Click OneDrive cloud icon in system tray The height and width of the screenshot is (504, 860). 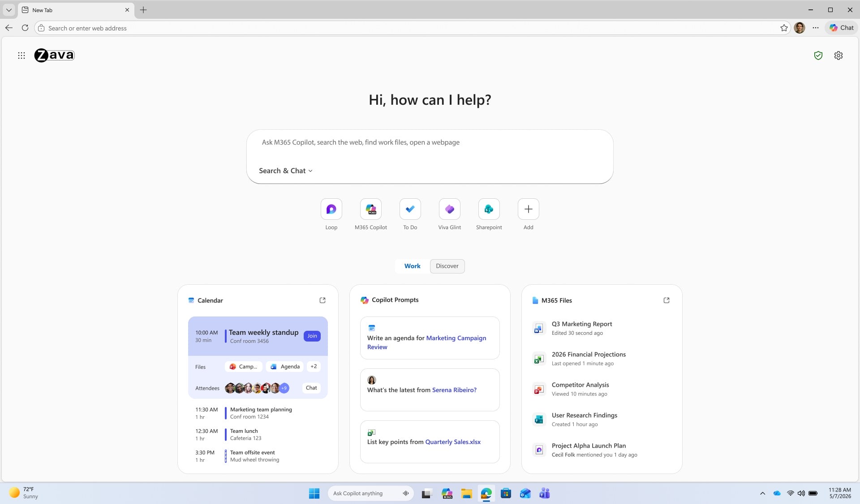[x=777, y=493]
